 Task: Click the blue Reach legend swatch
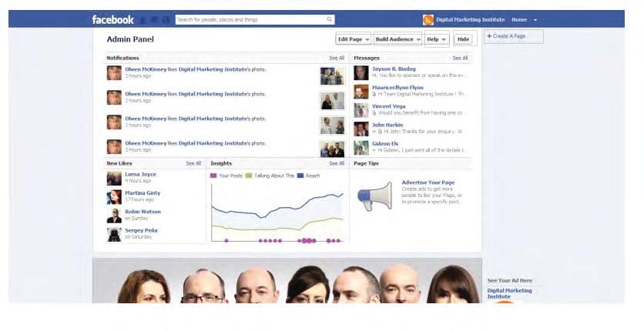[x=300, y=176]
